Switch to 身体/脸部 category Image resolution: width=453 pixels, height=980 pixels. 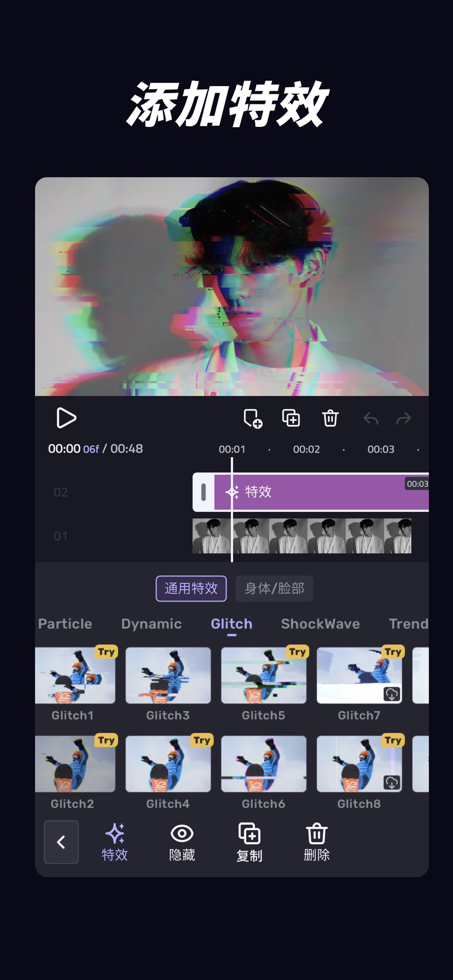click(274, 588)
